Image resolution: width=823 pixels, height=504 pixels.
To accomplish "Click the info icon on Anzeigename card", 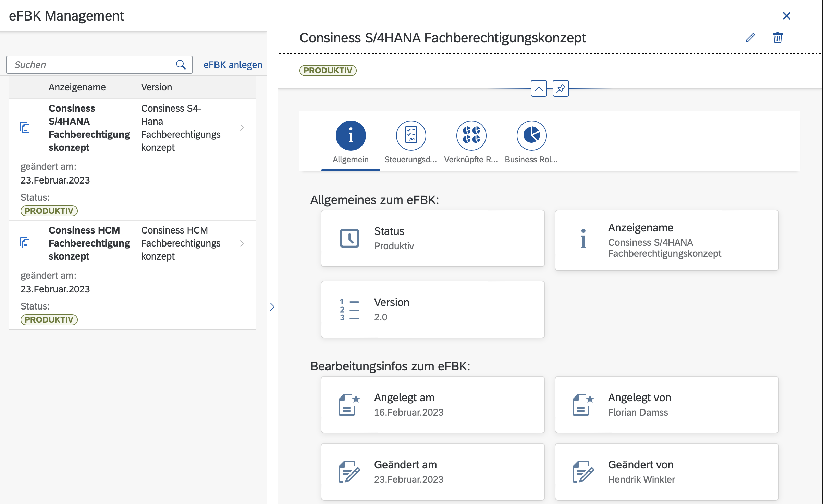I will [x=583, y=238].
